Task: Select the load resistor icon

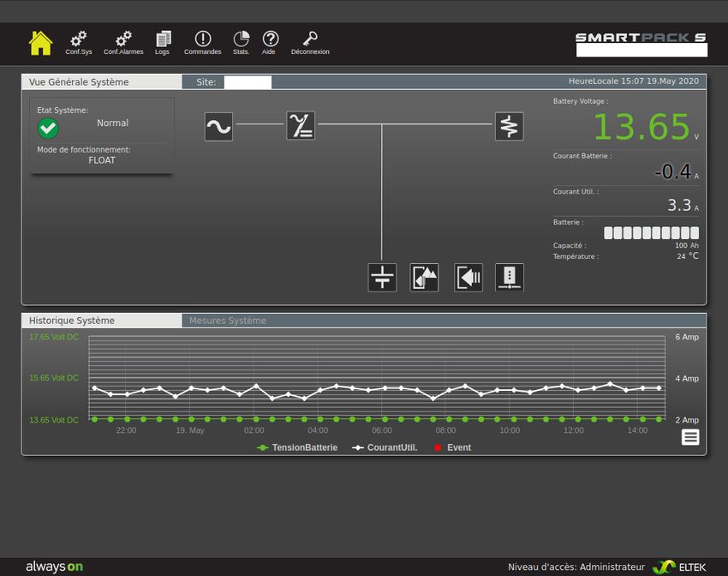Action: tap(509, 127)
